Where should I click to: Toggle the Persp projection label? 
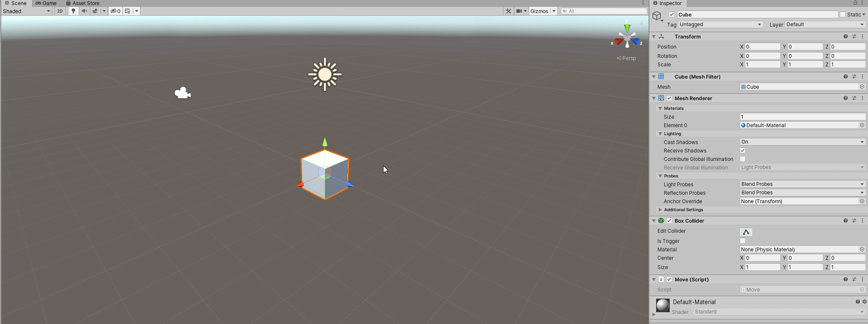tap(626, 58)
